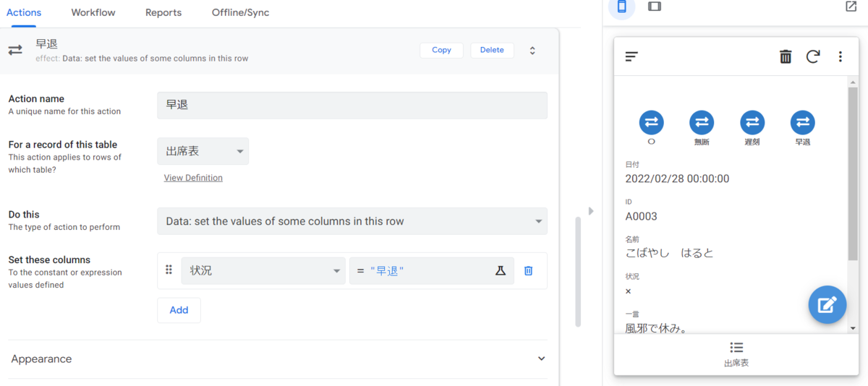The height and width of the screenshot is (386, 868).
Task: Click the 遅刻 action button in the app preview
Action: click(x=752, y=122)
